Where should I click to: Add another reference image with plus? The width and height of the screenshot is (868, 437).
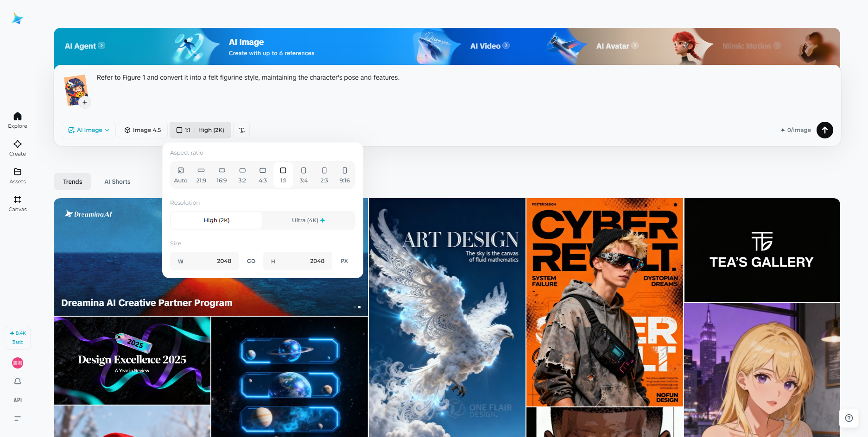85,102
